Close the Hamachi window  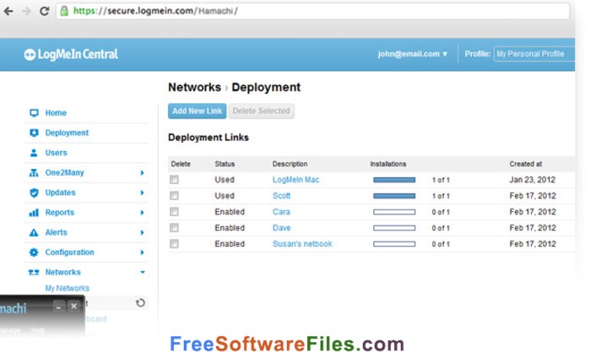[74, 307]
